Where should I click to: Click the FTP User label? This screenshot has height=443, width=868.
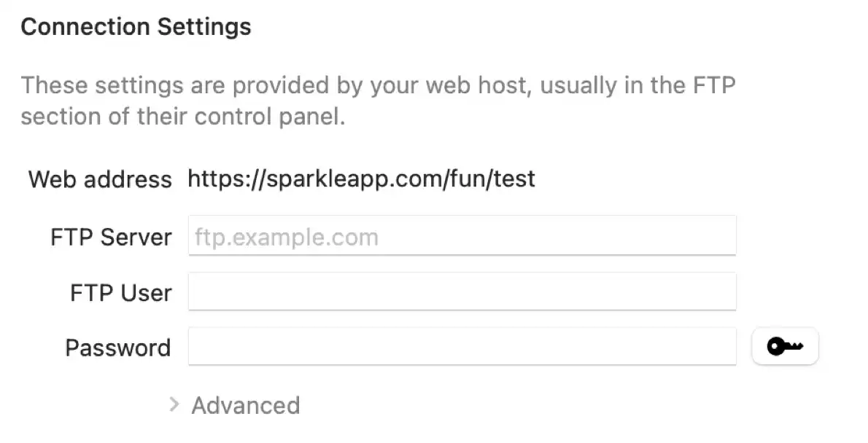[120, 293]
